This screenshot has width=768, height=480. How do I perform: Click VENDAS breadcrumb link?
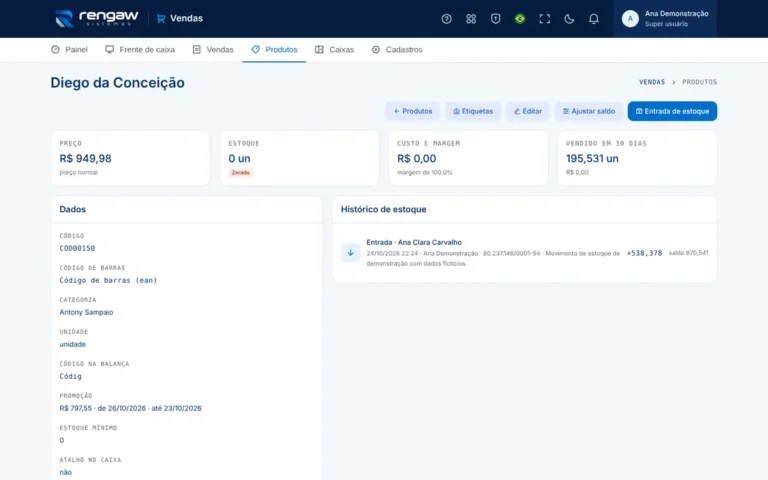[652, 82]
